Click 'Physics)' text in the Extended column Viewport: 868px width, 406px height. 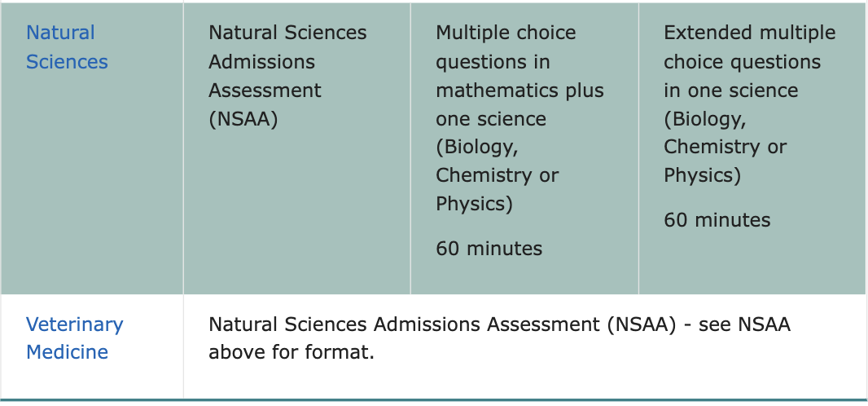pos(702,175)
